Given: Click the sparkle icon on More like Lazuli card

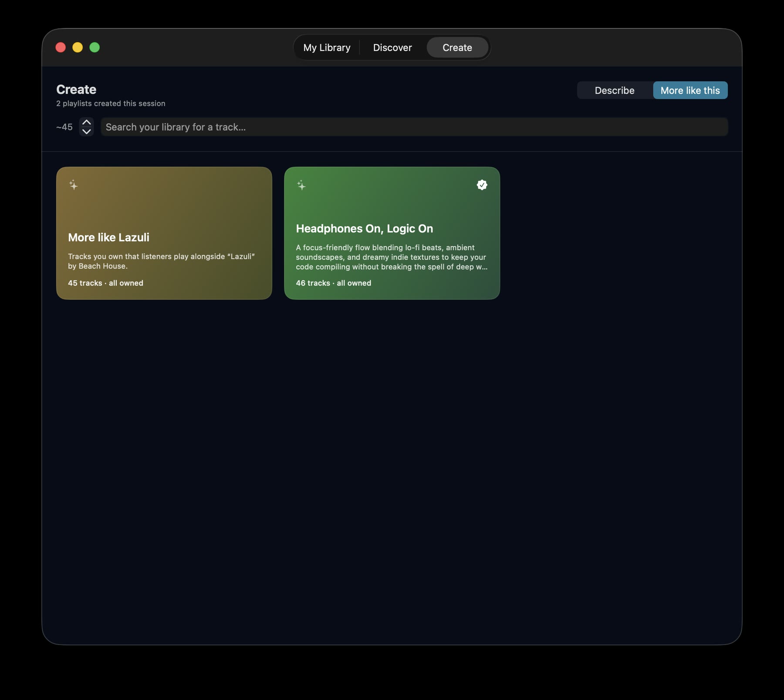Looking at the screenshot, I should [x=74, y=185].
